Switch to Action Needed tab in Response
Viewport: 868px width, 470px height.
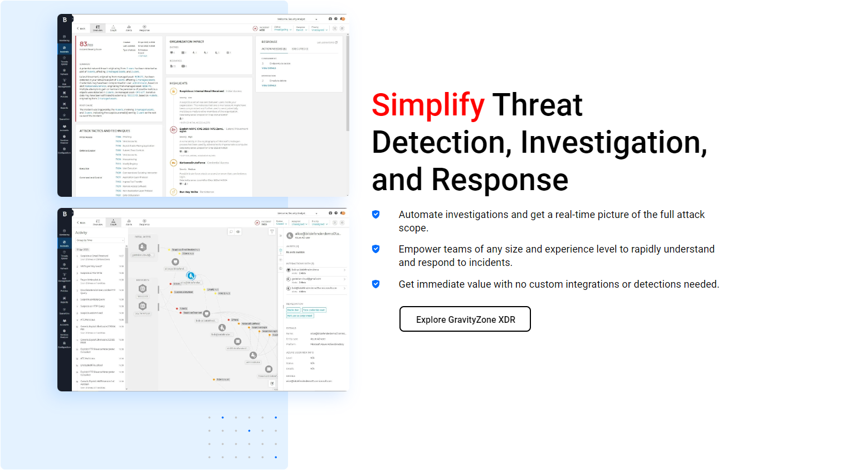click(274, 49)
